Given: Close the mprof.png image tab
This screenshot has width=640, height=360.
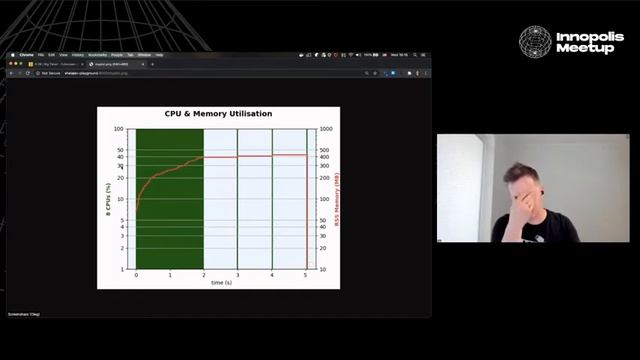Looking at the screenshot, I should [x=143, y=64].
